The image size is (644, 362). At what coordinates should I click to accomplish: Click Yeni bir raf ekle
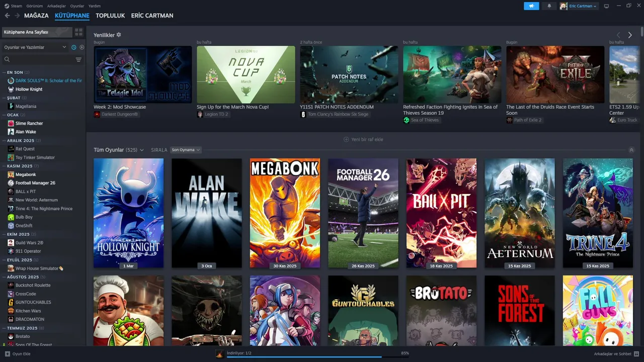click(x=363, y=139)
